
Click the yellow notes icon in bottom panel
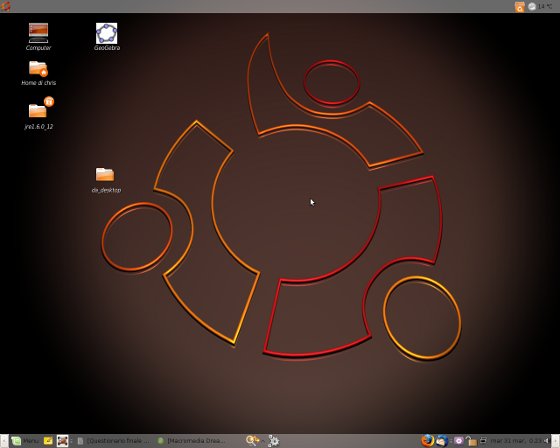(48, 441)
